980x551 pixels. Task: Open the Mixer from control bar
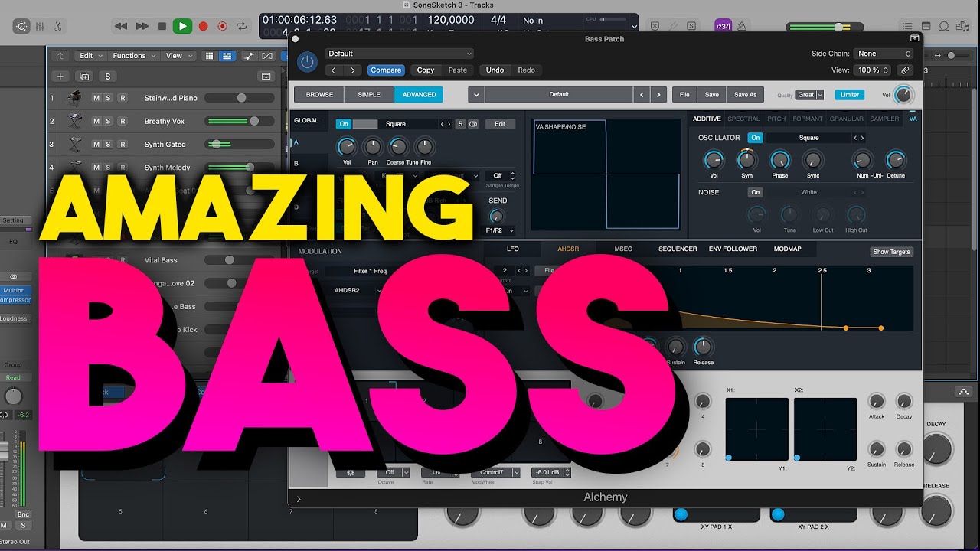click(x=39, y=26)
